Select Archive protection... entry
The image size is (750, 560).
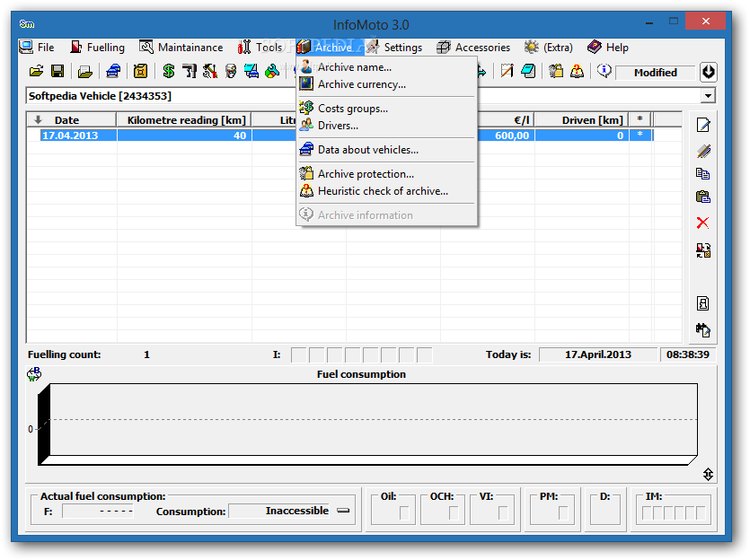tap(386, 174)
